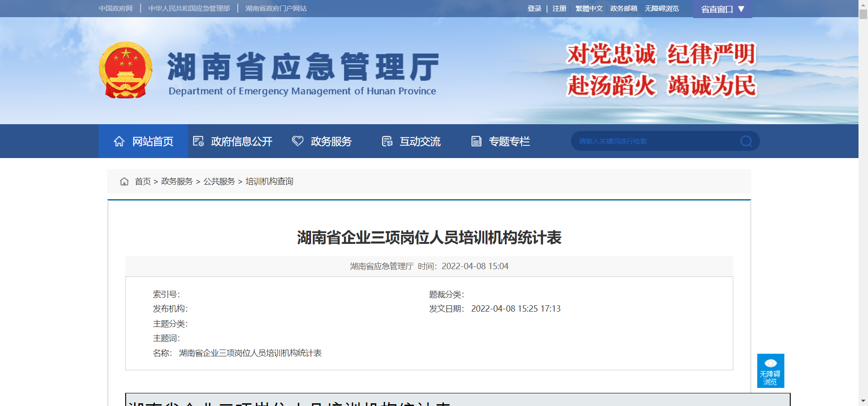Open 培训机构查询 breadcrumb link
The width and height of the screenshot is (868, 406).
[x=269, y=182]
